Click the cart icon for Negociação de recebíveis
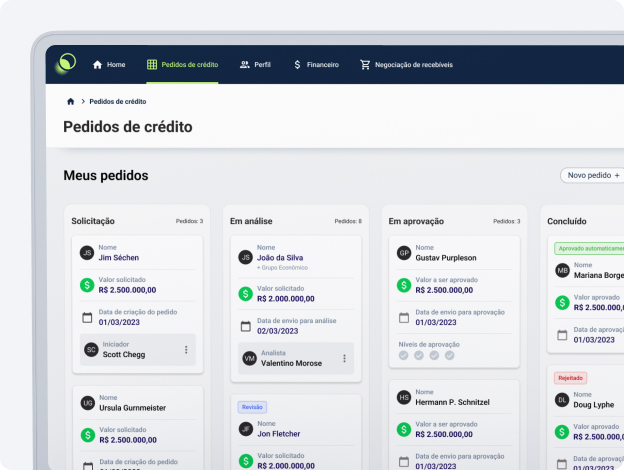 (x=365, y=64)
